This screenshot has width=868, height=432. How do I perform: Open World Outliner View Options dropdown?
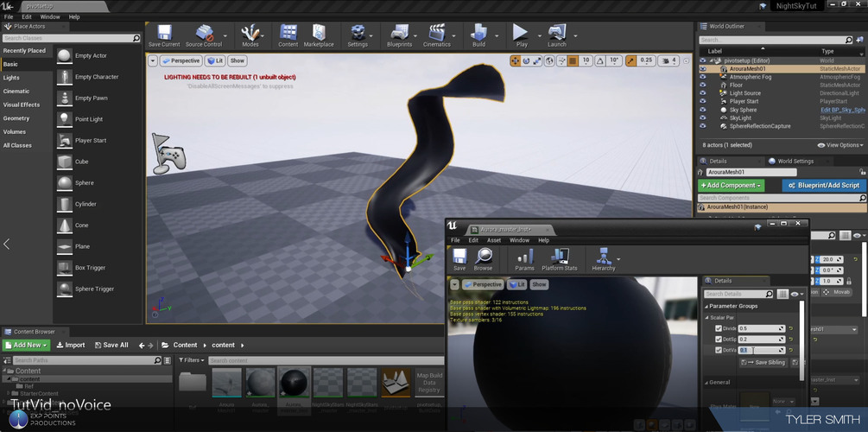coord(840,145)
